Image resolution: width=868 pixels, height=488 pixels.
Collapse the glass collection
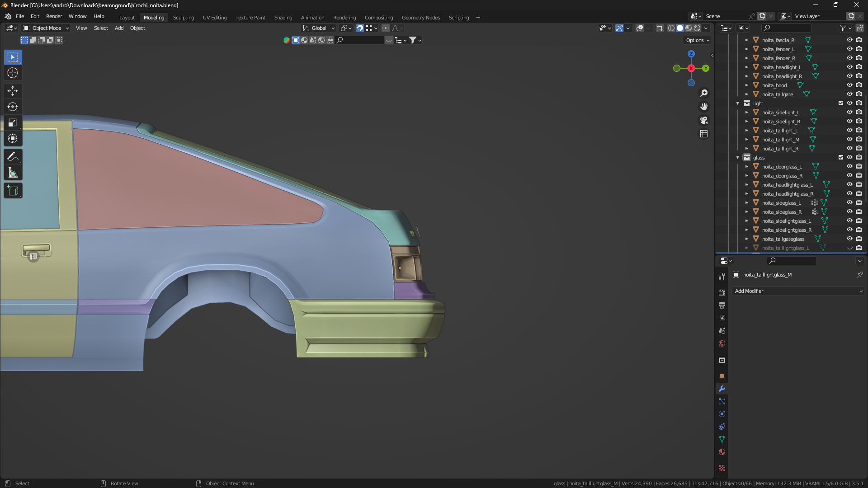[x=738, y=158]
